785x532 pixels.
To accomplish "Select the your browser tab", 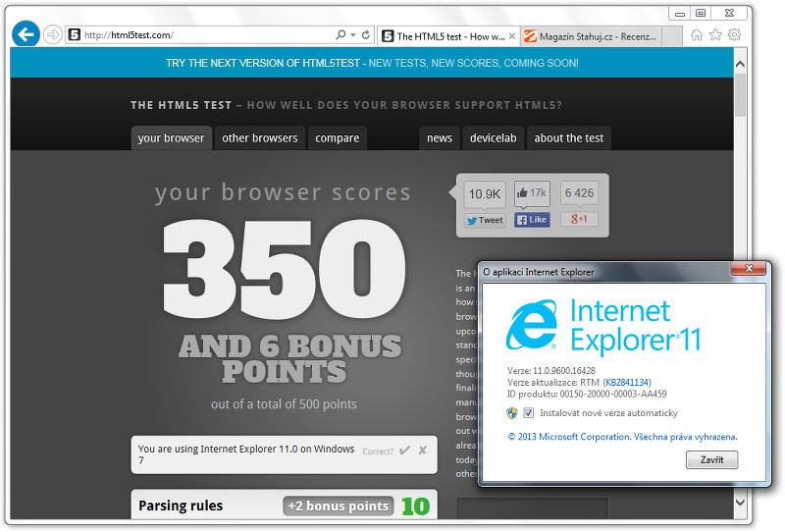I will click(x=171, y=137).
